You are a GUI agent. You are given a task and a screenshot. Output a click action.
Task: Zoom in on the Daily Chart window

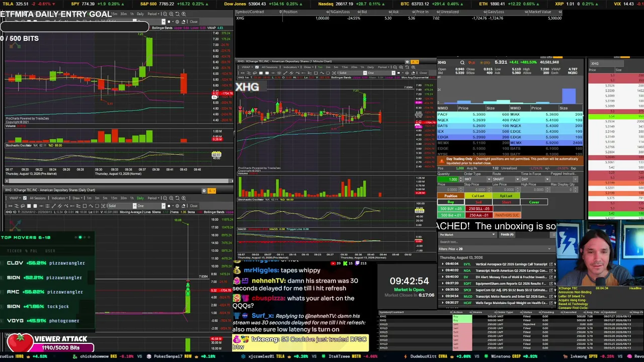click(x=171, y=198)
